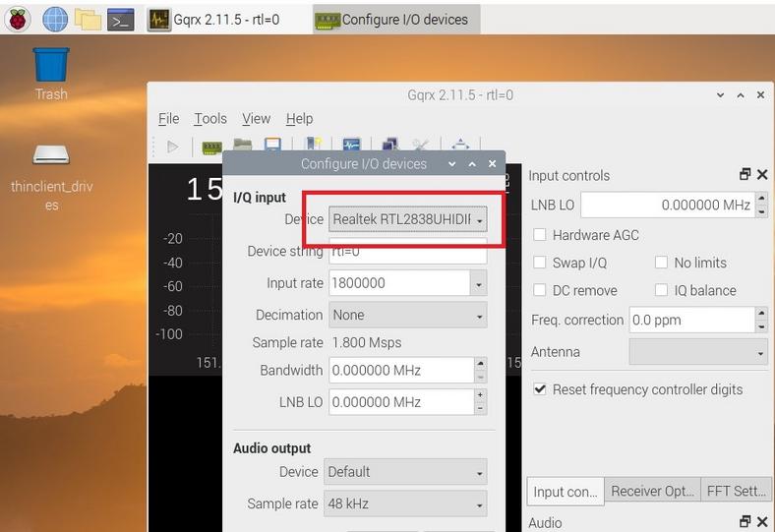Screen dimensions: 775x532
Task: Toggle the Swap I/Q checkbox
Action: point(540,263)
